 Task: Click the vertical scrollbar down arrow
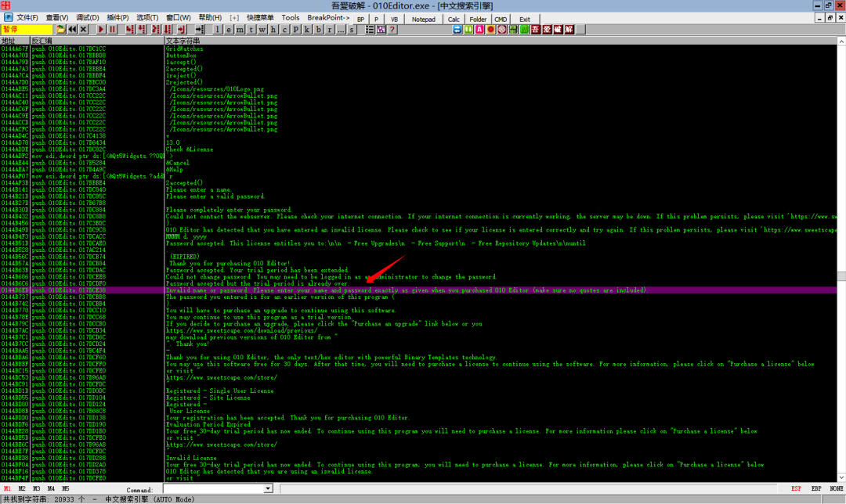pyautogui.click(x=841, y=477)
